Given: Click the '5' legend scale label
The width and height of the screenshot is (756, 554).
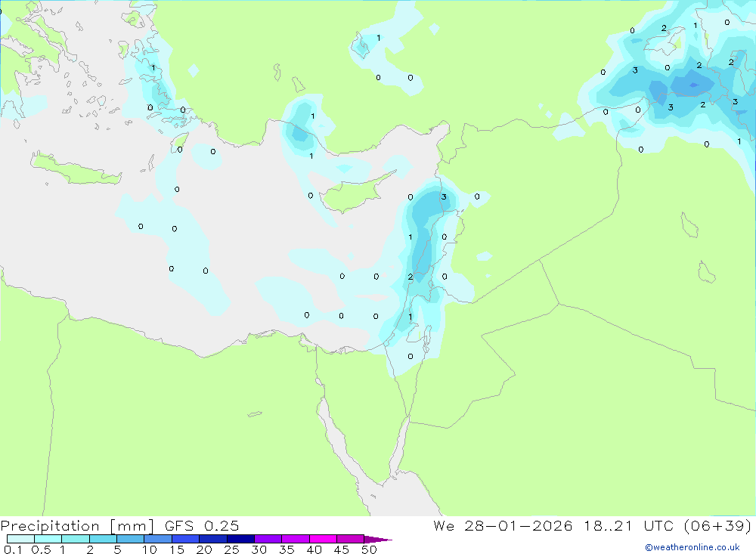Looking at the screenshot, I should coord(117,549).
